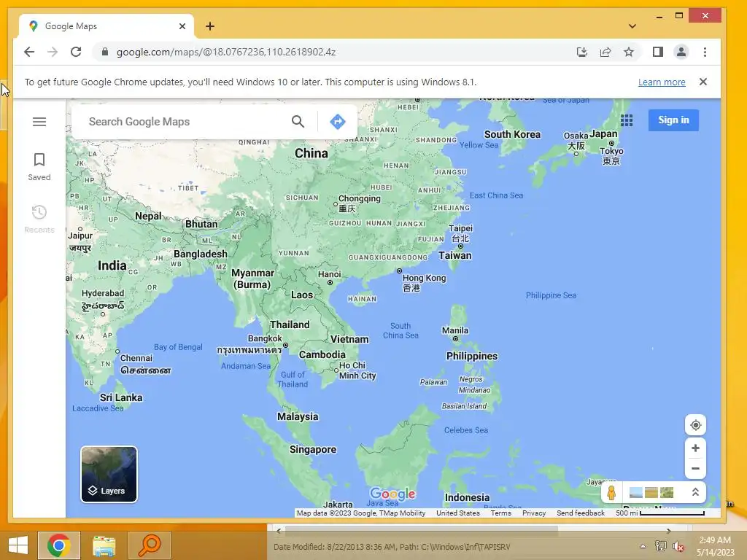Viewport: 747px width, 560px height.
Task: Reload the Google Maps page
Action: coord(76,52)
